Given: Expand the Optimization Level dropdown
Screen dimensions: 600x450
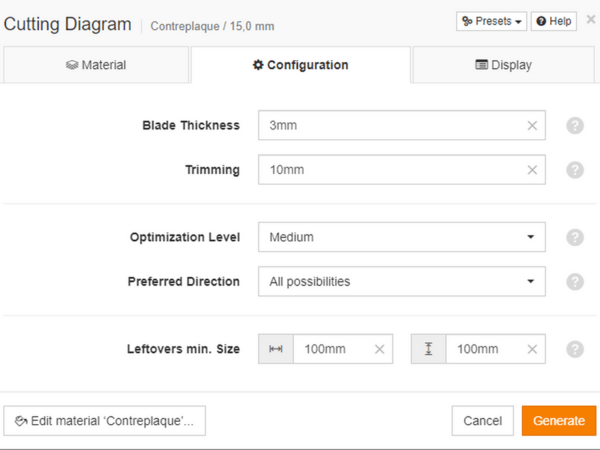Looking at the screenshot, I should (x=401, y=238).
